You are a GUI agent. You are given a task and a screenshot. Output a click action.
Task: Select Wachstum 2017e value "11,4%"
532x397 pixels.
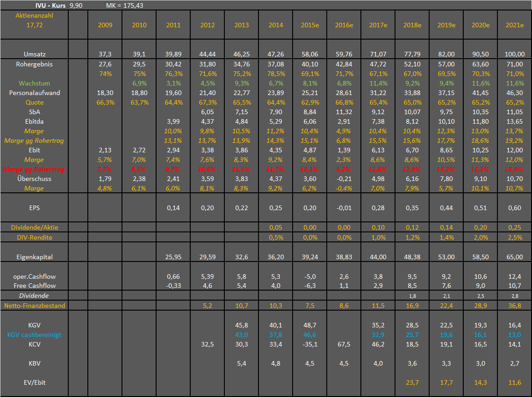(378, 83)
